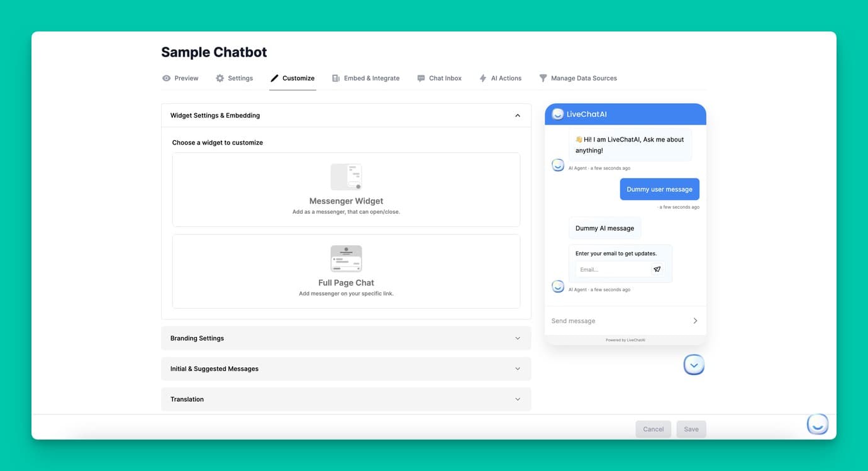Image resolution: width=868 pixels, height=471 pixels.
Task: Click the Dummy AI message bubble
Action: point(604,228)
